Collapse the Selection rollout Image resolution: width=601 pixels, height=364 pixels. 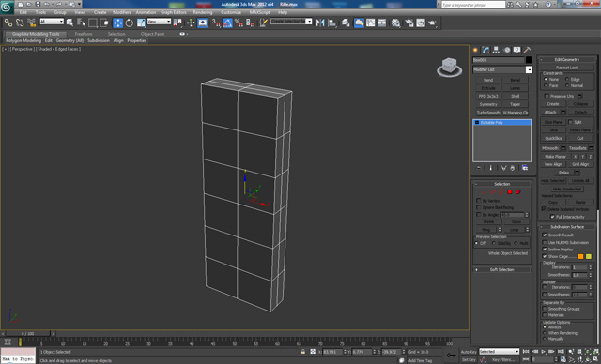[502, 184]
